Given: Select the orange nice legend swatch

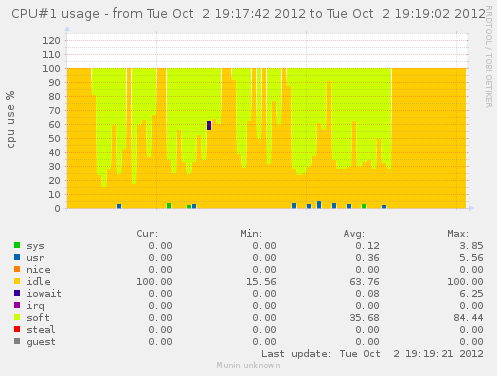Looking at the screenshot, I should tap(17, 269).
